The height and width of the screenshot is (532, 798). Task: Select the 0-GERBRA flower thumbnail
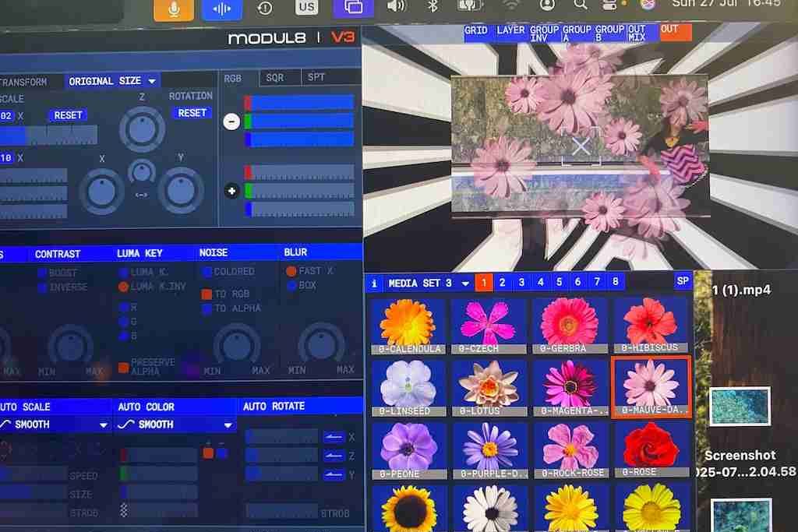pyautogui.click(x=570, y=326)
